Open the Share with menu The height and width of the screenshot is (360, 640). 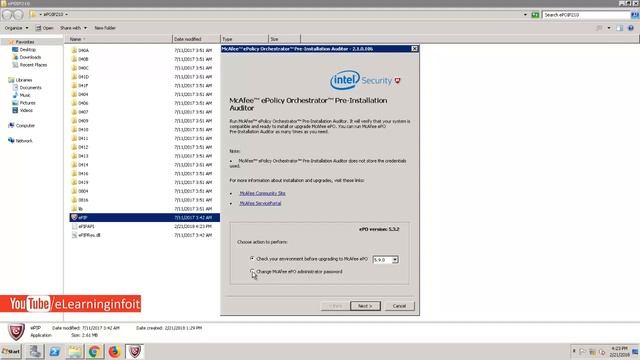pos(73,28)
